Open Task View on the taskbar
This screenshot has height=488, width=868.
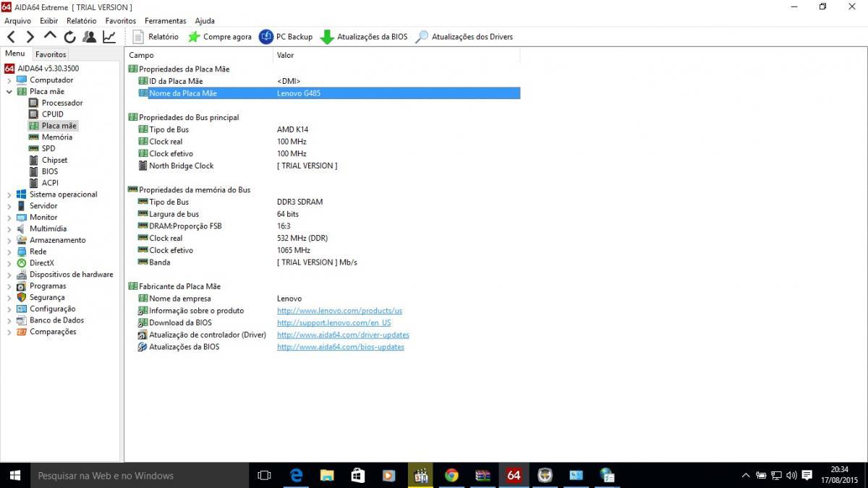[265, 476]
